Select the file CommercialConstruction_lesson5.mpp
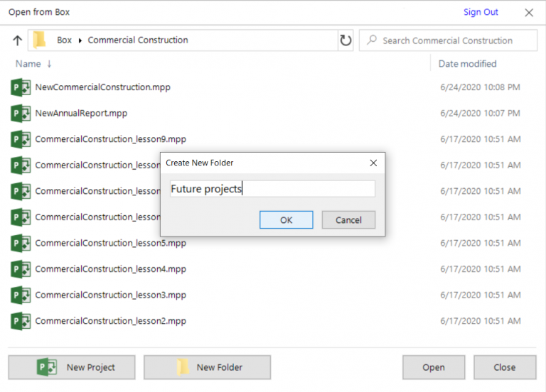Screen dimensions: 546x392 tap(111, 243)
